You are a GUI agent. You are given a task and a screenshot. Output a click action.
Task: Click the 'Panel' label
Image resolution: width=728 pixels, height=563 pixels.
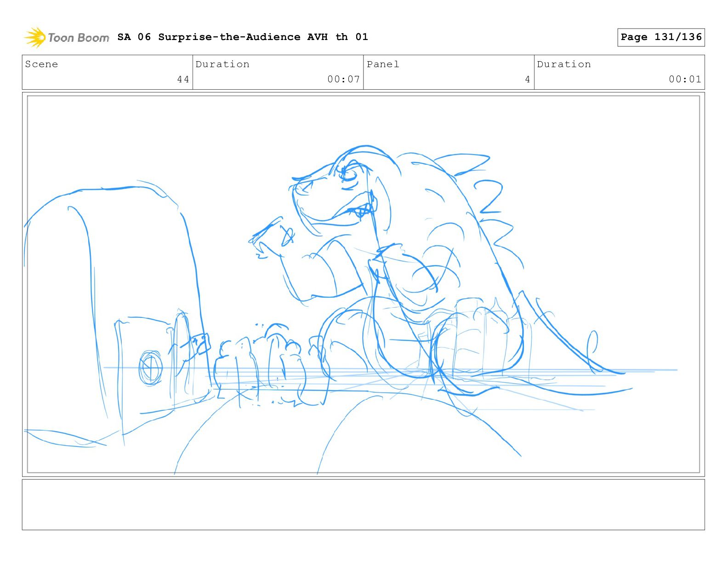click(383, 64)
